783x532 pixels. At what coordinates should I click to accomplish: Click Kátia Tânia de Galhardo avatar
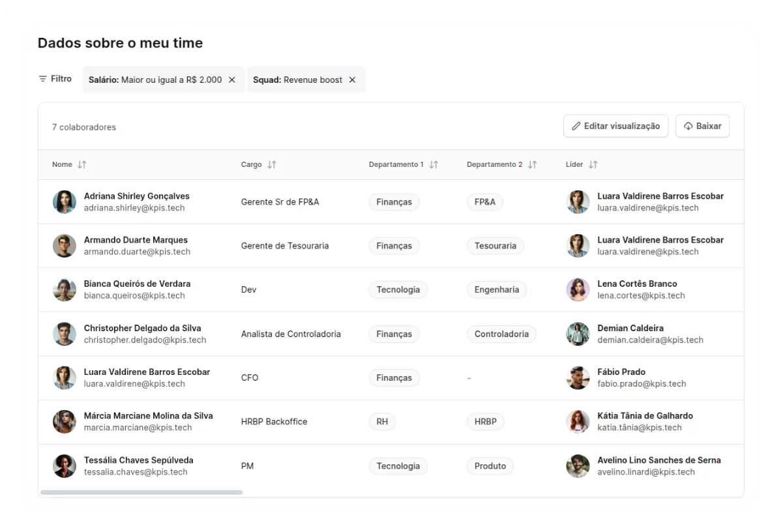pos(578,422)
